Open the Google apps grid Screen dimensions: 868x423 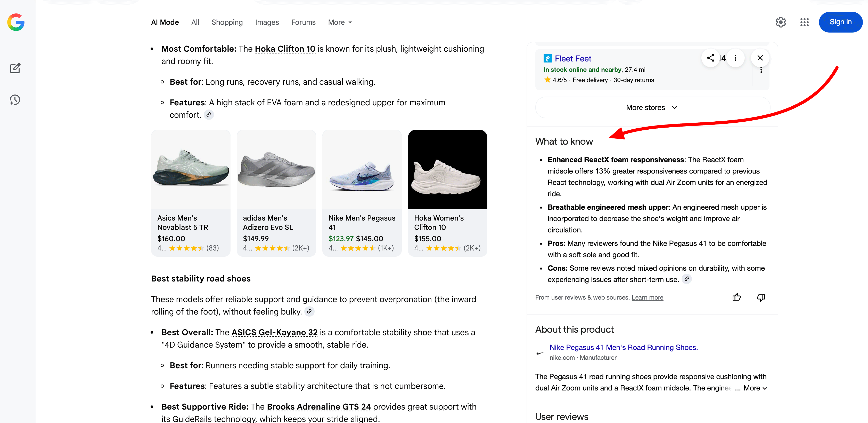tap(804, 22)
